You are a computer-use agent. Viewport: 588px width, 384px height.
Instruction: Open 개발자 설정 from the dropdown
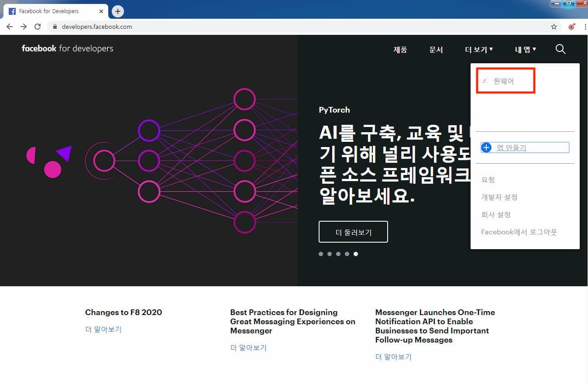pos(499,197)
